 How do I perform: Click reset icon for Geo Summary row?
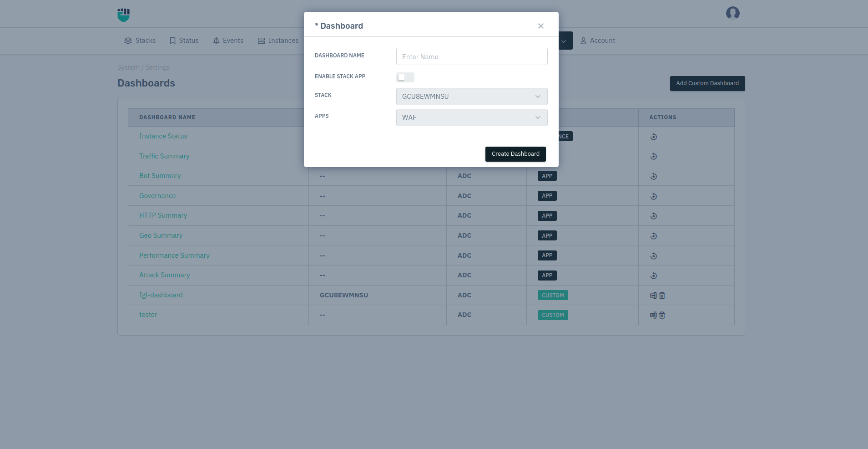coord(653,236)
